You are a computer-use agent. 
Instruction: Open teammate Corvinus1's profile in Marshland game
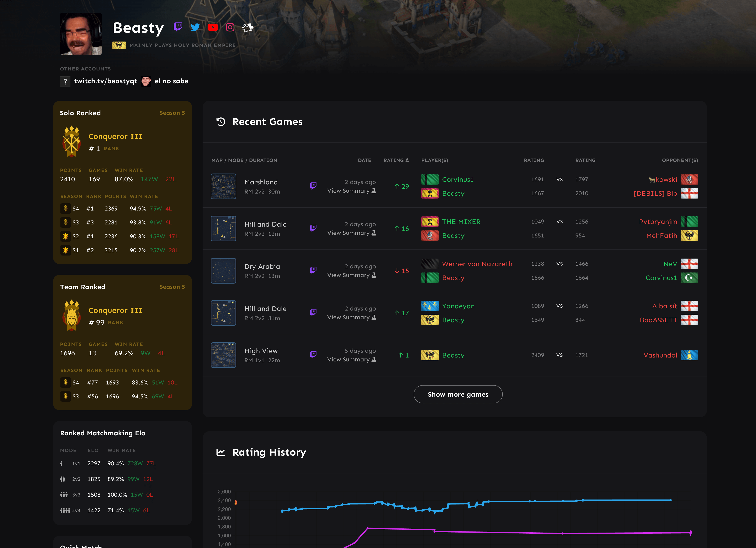(x=457, y=179)
